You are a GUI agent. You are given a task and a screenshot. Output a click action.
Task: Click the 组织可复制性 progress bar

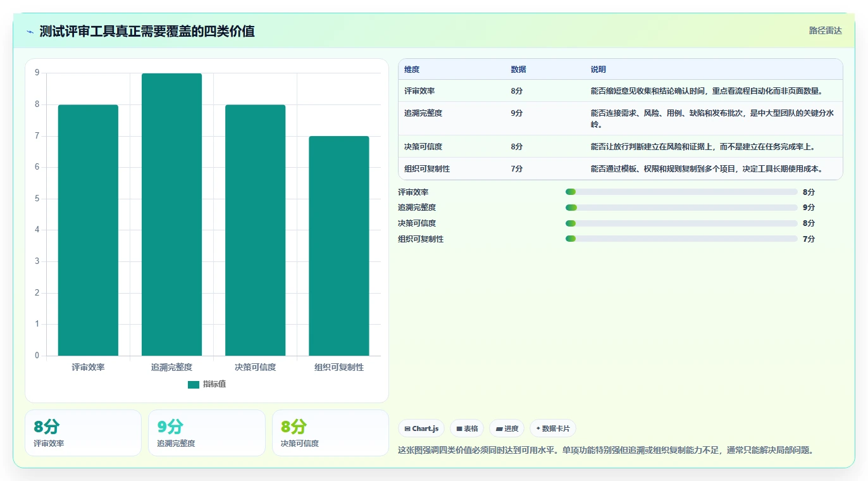(x=681, y=239)
